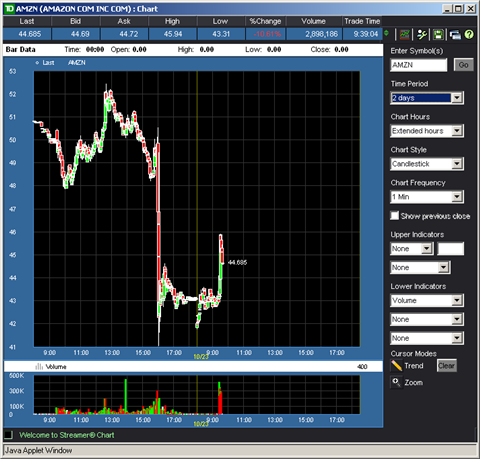Click the Enter Symbol field containing AMZN
The image size is (480, 459).
coord(419,65)
